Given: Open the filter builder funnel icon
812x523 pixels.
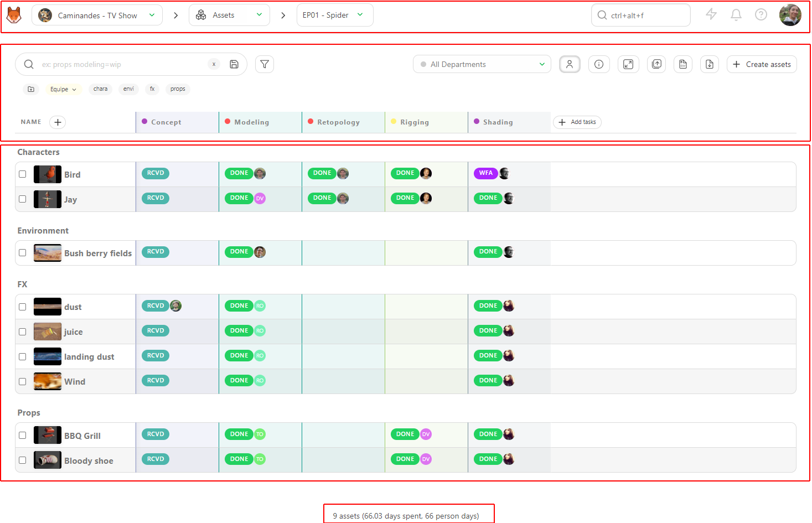Looking at the screenshot, I should coord(265,64).
